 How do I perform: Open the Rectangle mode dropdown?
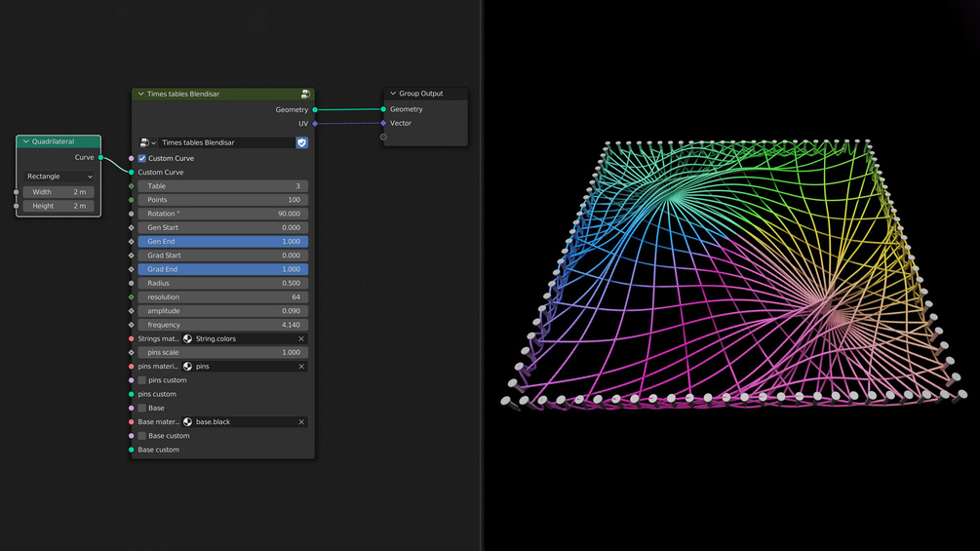59,177
